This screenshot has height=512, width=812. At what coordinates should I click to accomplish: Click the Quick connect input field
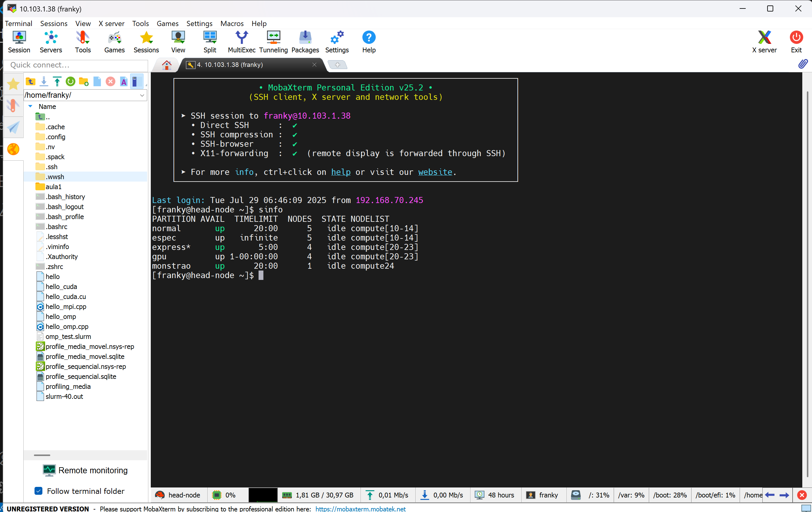pyautogui.click(x=76, y=65)
